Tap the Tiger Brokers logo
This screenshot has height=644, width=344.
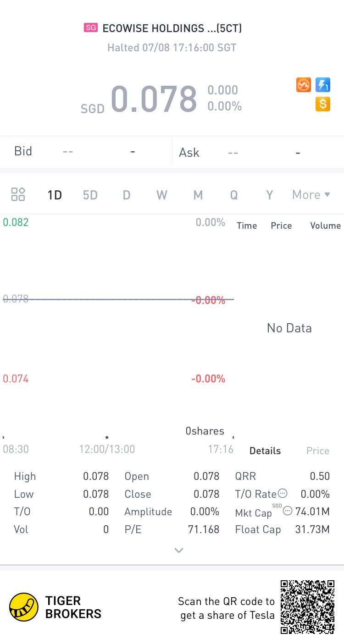tap(24, 607)
